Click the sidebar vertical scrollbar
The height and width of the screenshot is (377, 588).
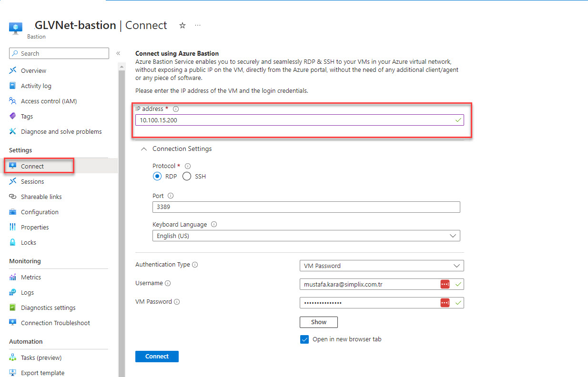coord(122,214)
